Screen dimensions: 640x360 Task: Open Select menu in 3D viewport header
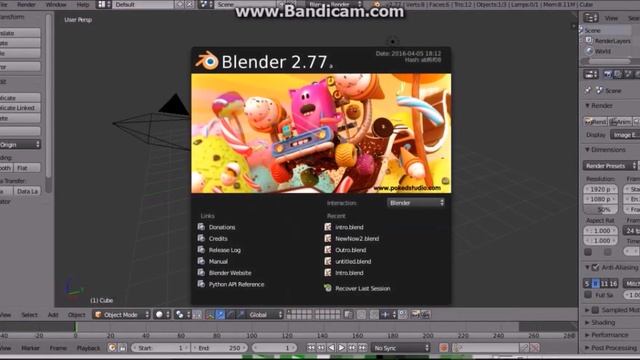point(29,315)
